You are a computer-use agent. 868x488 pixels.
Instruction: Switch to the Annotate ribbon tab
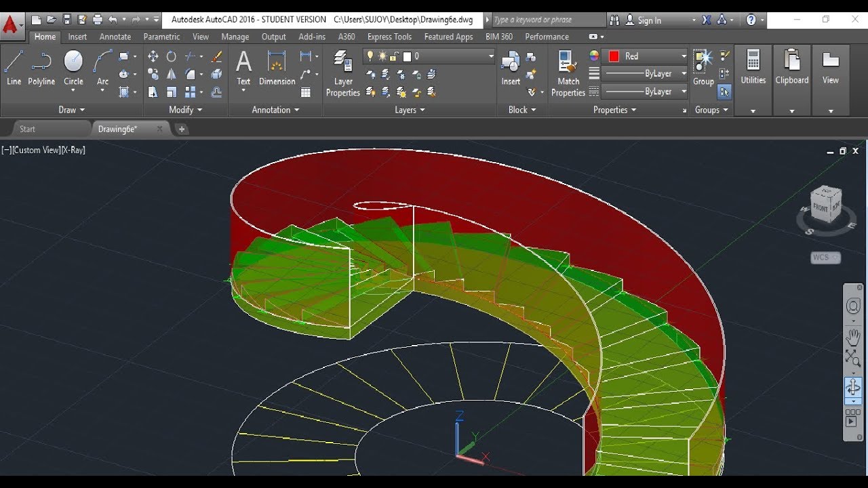(115, 37)
